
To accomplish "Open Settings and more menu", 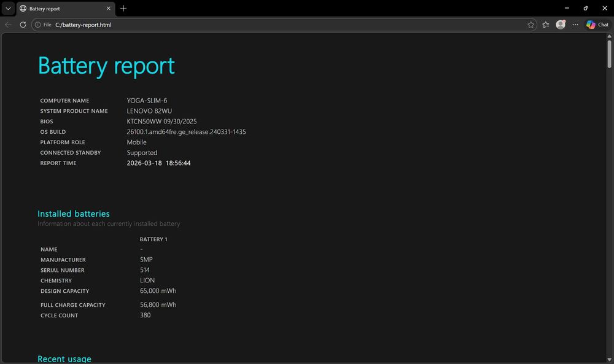I will coord(575,25).
